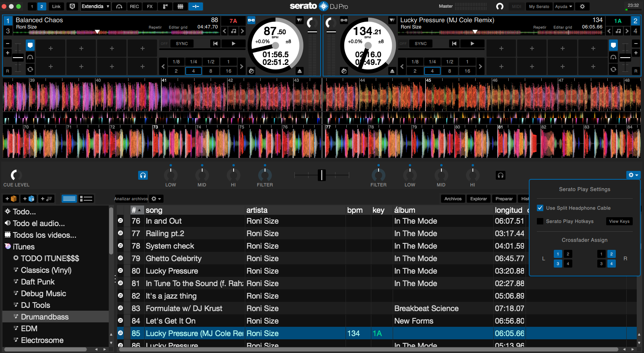Assign deck 2 to left crossfader side
644x353 pixels.
pyautogui.click(x=568, y=254)
